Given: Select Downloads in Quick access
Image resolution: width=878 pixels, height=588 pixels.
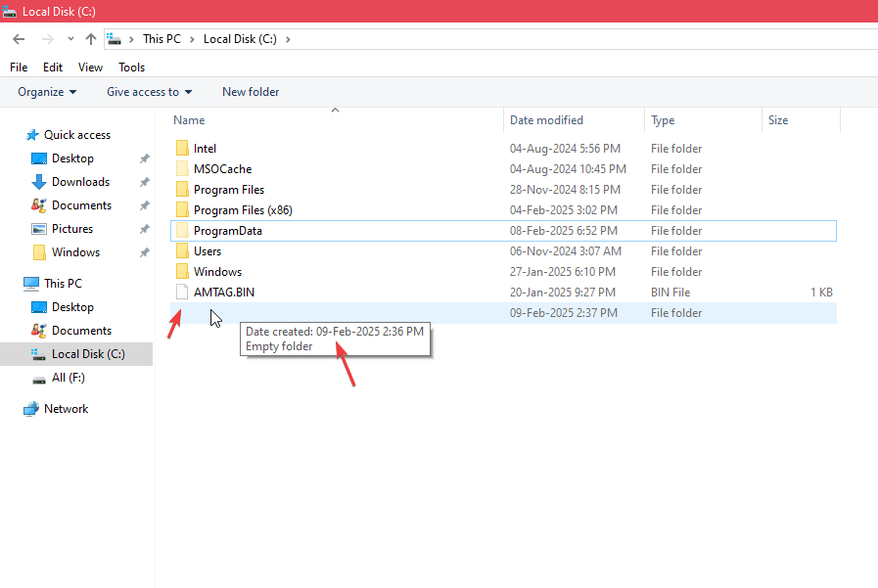Looking at the screenshot, I should (x=80, y=182).
